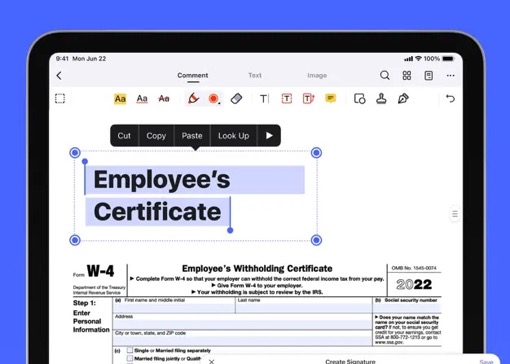Select the shapes tool
The image size is (510, 364).
360,99
